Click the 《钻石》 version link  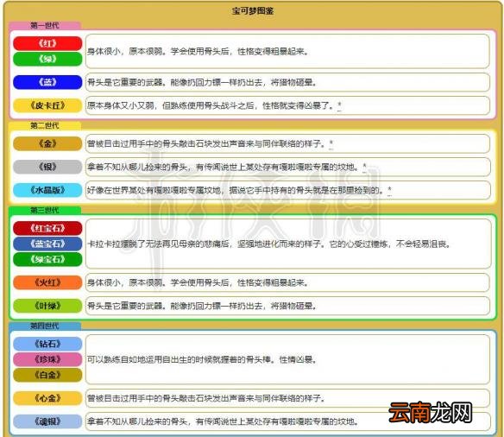(x=47, y=344)
